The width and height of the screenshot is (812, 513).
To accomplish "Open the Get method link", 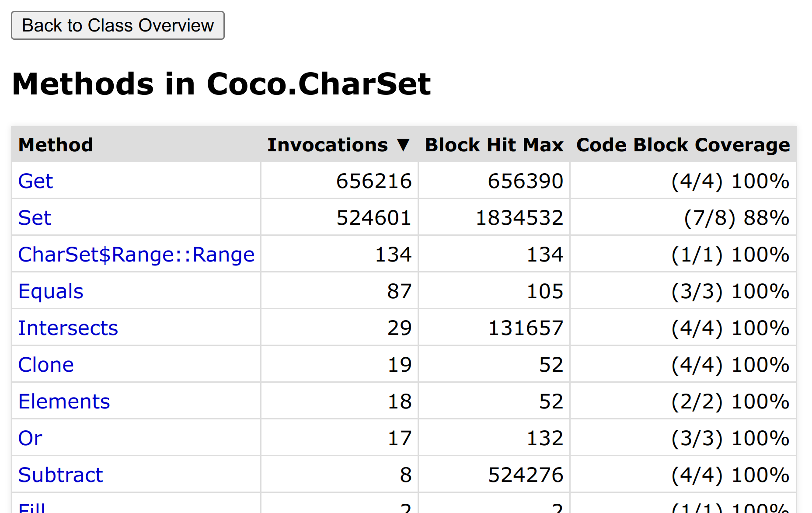I will pyautogui.click(x=35, y=181).
